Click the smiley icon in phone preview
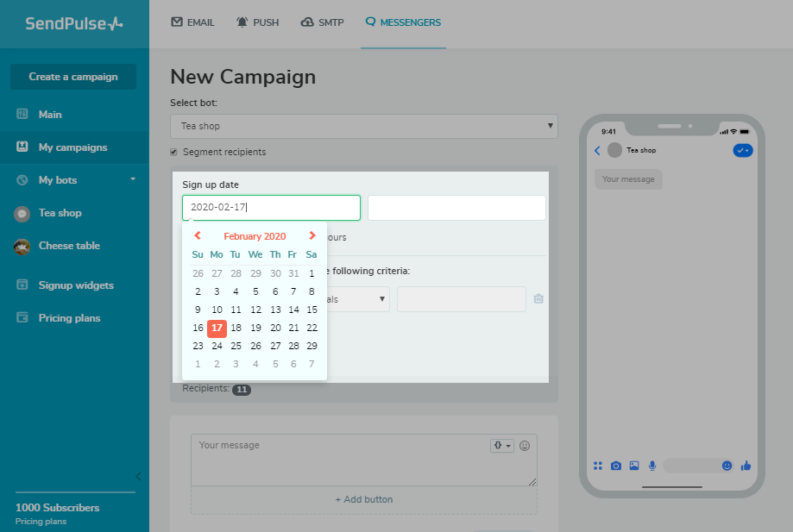The height and width of the screenshot is (532, 793). pyautogui.click(x=727, y=466)
